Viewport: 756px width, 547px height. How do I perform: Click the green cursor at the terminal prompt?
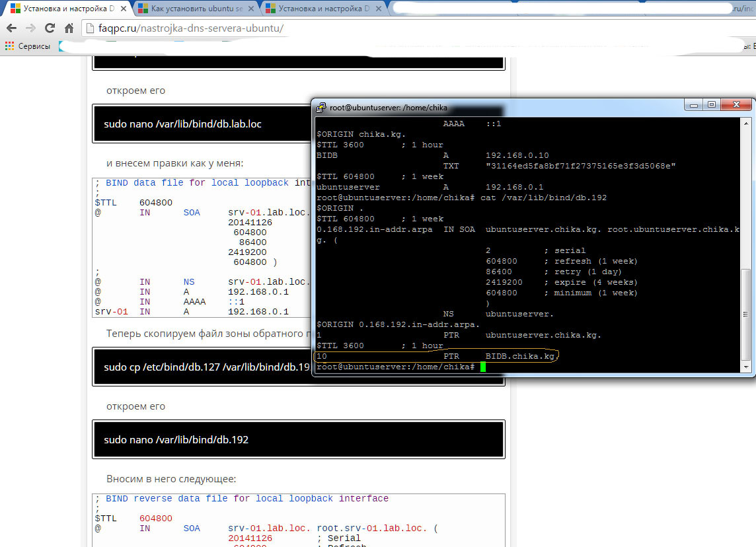pos(482,367)
